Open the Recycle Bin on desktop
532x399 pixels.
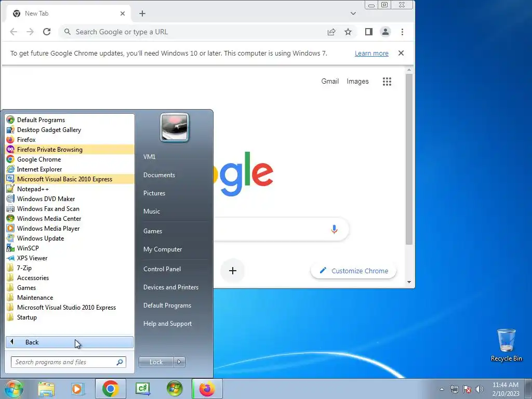point(506,345)
